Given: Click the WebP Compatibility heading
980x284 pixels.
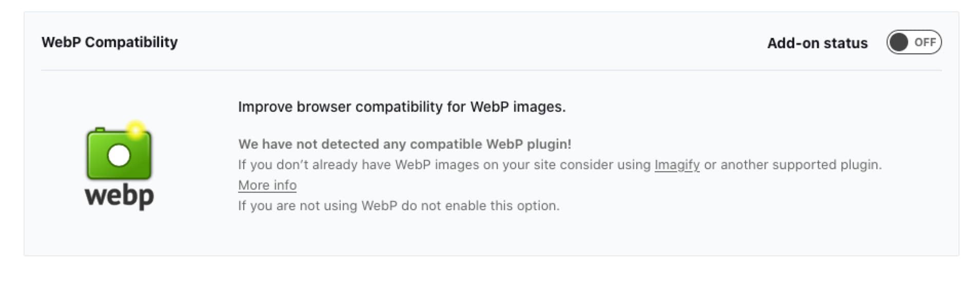Looking at the screenshot, I should tap(109, 42).
